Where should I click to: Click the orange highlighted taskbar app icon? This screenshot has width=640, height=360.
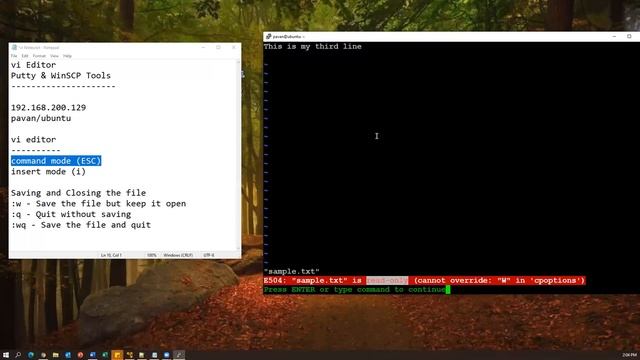click(117, 355)
